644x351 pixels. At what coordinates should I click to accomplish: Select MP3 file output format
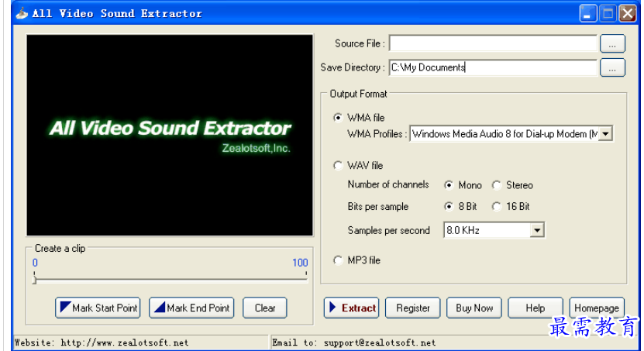[x=338, y=260]
